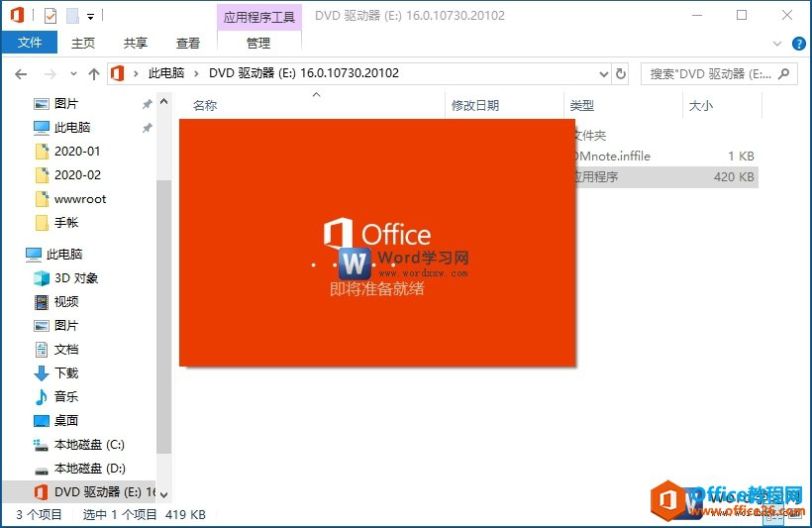Click the Up one level arrow
The image size is (812, 528).
point(94,74)
